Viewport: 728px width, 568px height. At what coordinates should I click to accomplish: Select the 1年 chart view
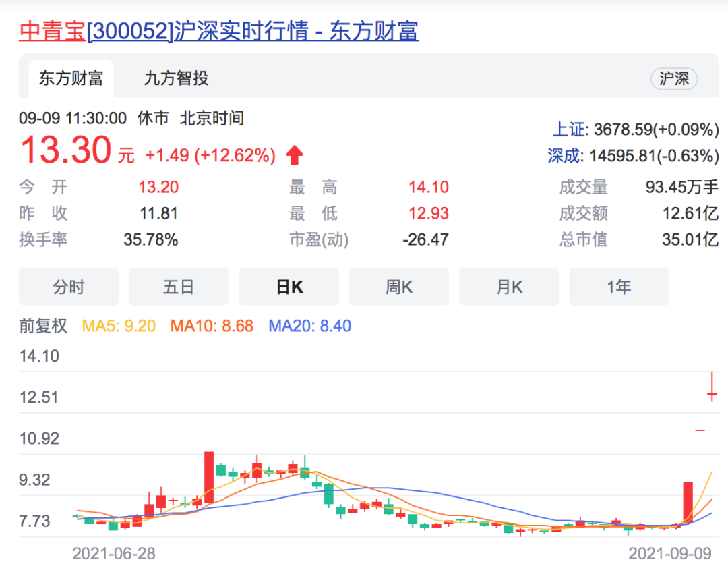(x=619, y=287)
